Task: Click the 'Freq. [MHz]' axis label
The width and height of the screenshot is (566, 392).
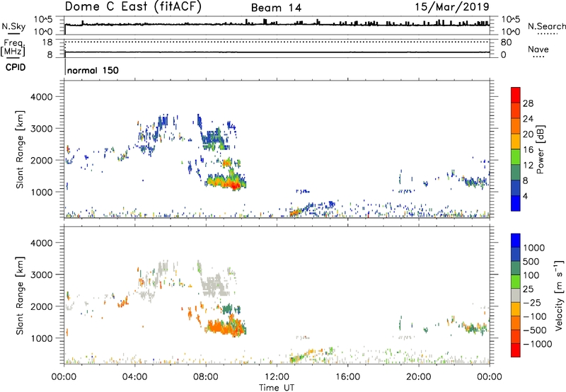Action: pyautogui.click(x=13, y=48)
